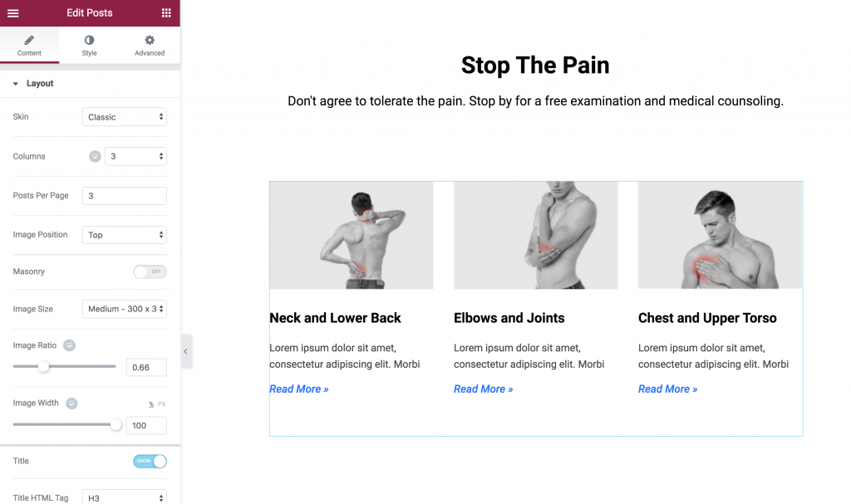Open Read More link under Chest and Upper Torso
851x504 pixels.
tap(667, 389)
